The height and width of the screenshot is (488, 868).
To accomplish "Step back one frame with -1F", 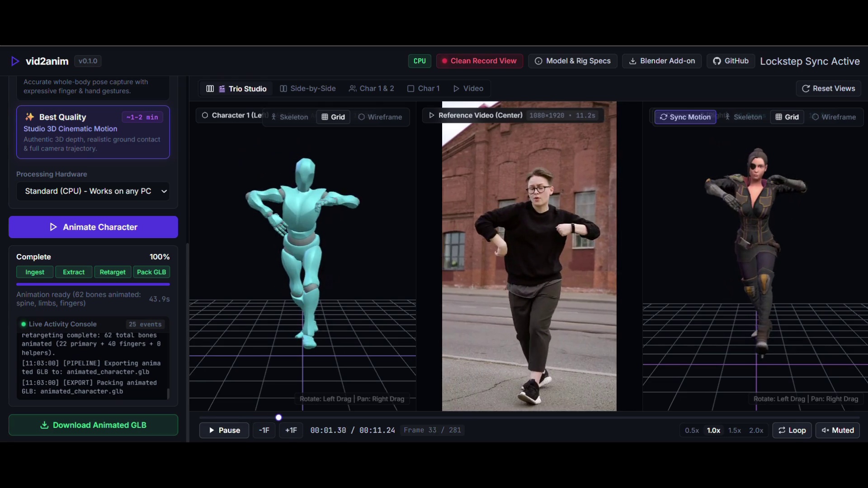I will (x=264, y=430).
